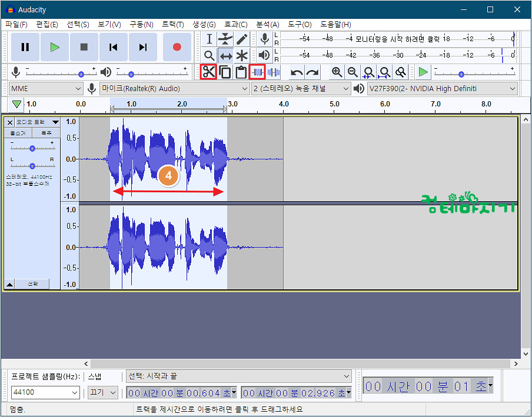Select the Multi-Tool asterisk icon
Viewport: 532px width, 417px height.
[241, 55]
